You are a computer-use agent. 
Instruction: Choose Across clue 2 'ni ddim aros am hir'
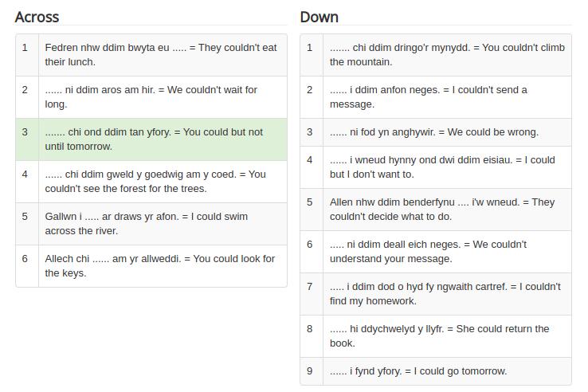coord(151,97)
